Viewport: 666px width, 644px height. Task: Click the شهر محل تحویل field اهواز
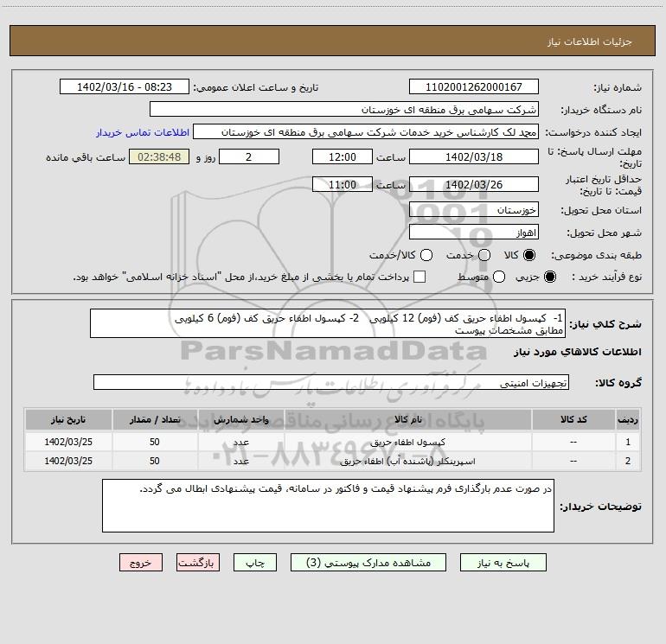(x=473, y=233)
